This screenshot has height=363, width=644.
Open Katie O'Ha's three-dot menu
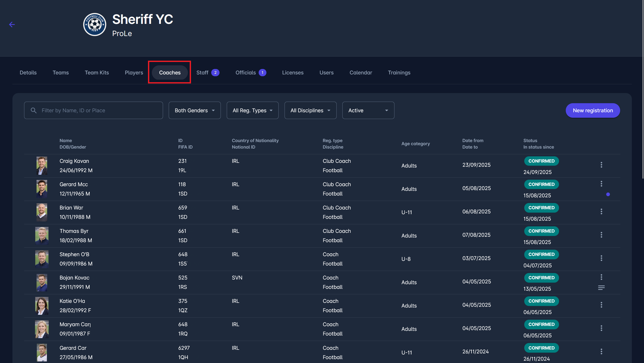point(601,305)
